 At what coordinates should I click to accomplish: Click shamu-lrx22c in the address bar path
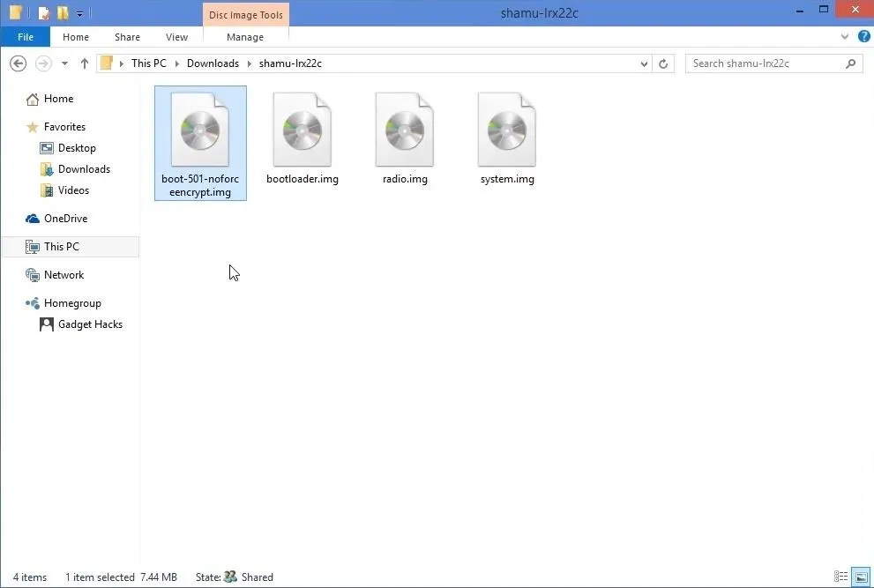coord(290,63)
